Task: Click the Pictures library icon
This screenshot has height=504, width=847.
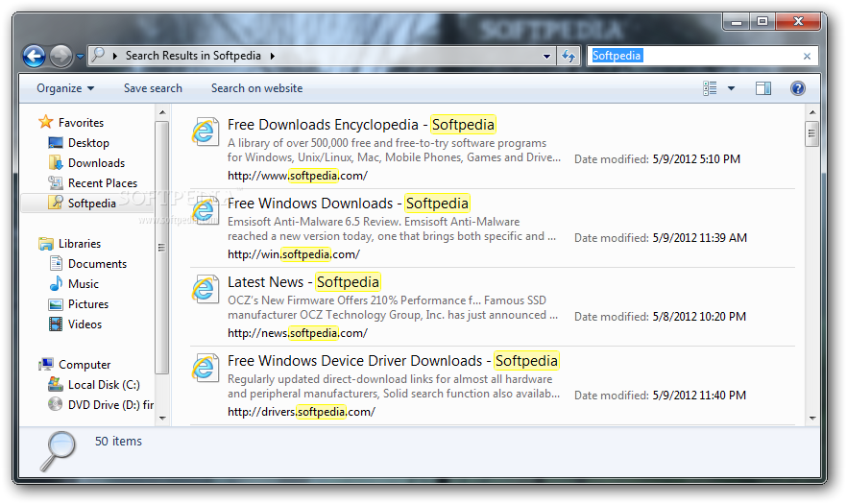Action: (56, 304)
